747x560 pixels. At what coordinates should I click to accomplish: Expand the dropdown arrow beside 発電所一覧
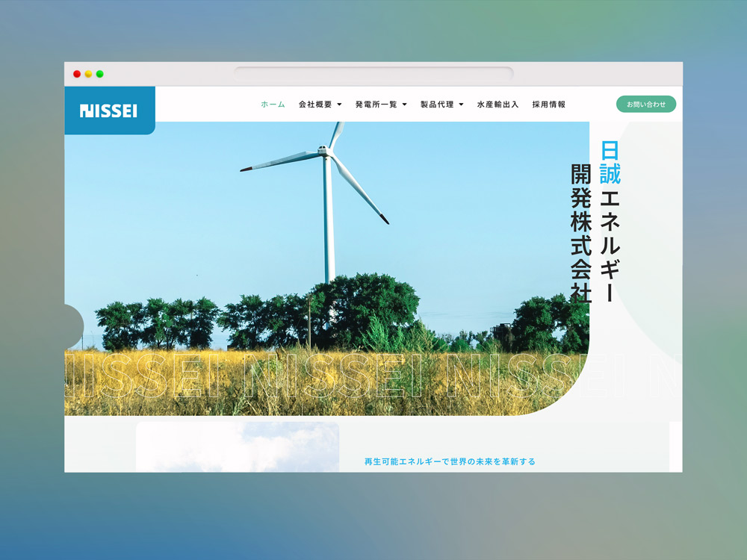tap(405, 105)
